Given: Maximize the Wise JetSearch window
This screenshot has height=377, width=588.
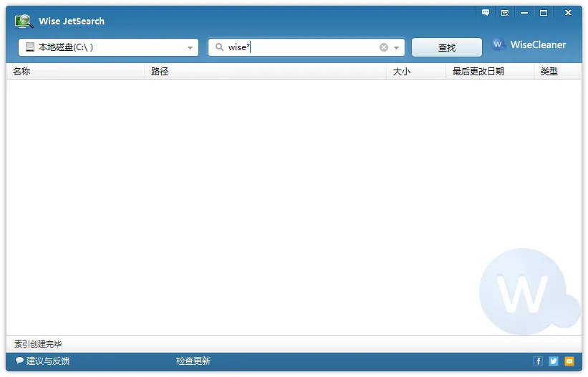Looking at the screenshot, I should [544, 13].
